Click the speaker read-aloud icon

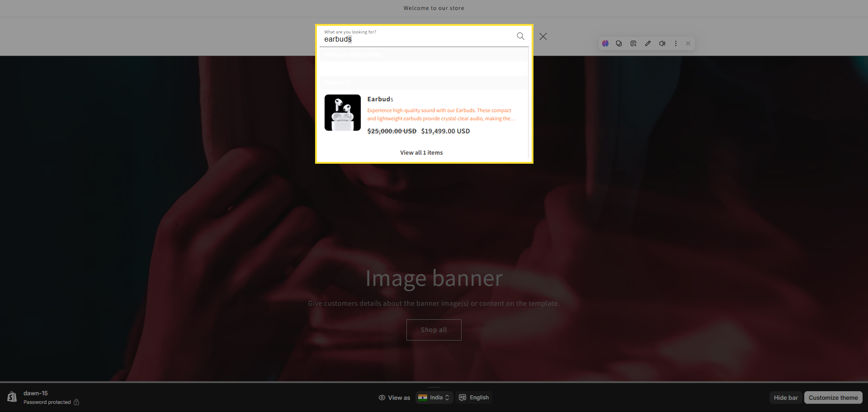[x=662, y=43]
